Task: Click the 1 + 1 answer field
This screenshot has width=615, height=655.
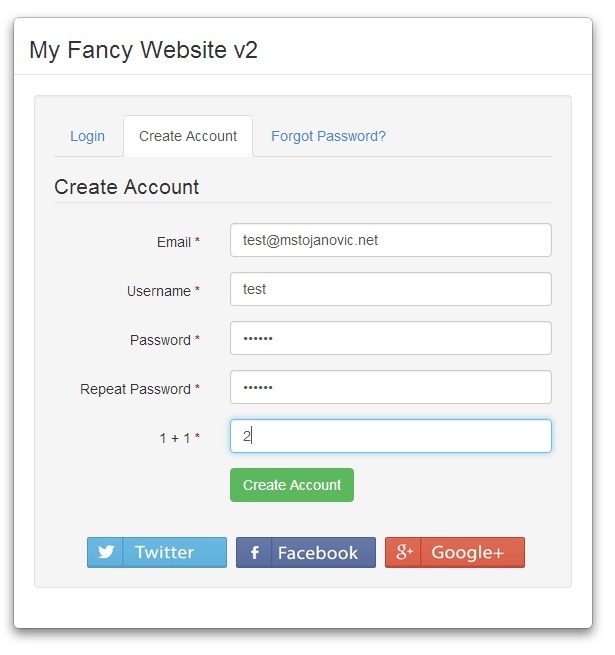Action: 390,436
